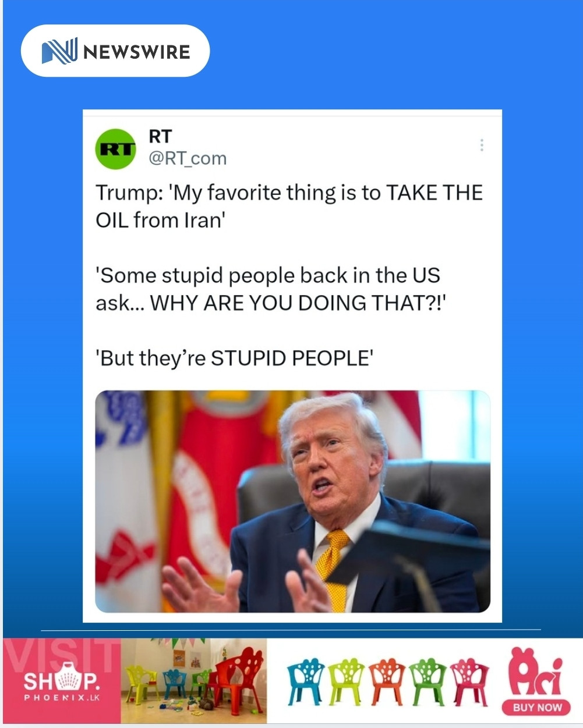
Task: Click the PHOENIX.LK website text
Action: point(62,697)
